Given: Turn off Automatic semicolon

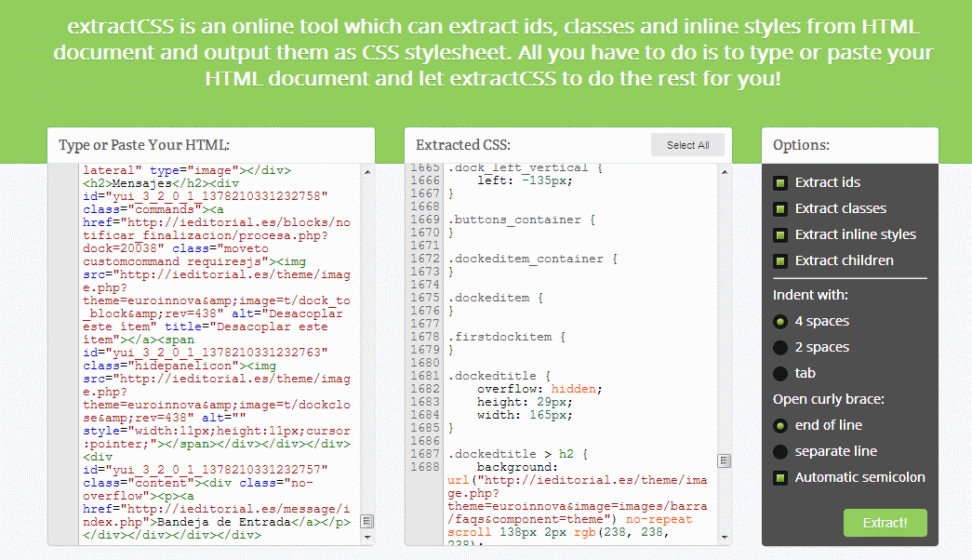Looking at the screenshot, I should 780,477.
